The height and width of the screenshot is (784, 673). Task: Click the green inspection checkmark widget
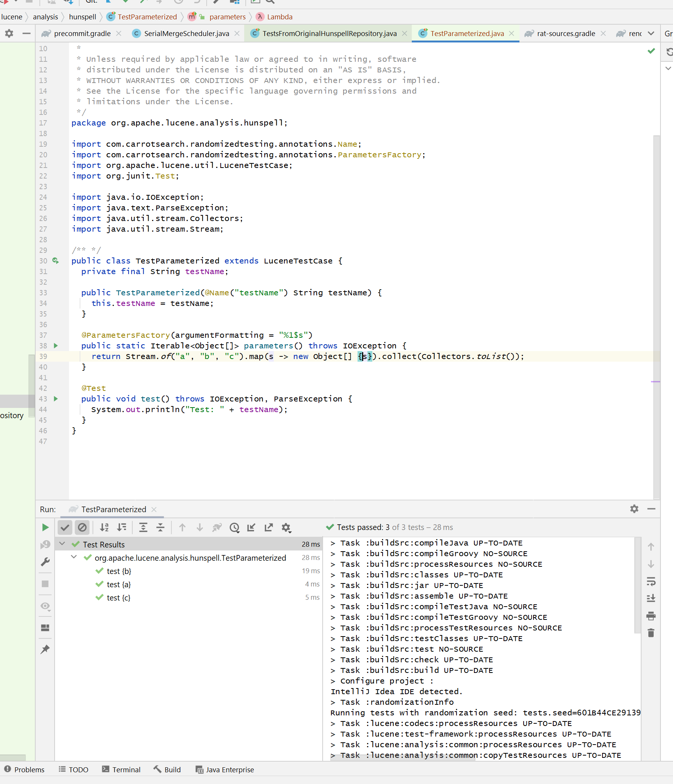[x=651, y=51]
